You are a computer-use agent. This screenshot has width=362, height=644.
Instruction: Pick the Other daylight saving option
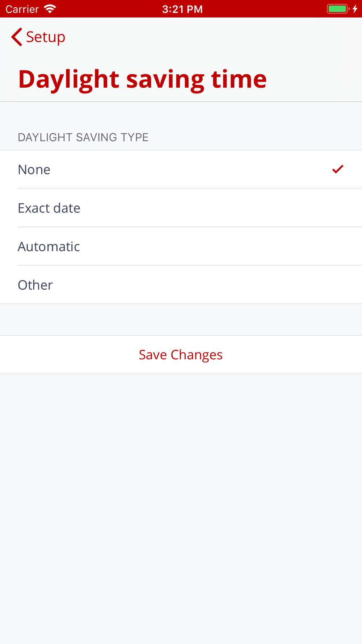click(35, 285)
